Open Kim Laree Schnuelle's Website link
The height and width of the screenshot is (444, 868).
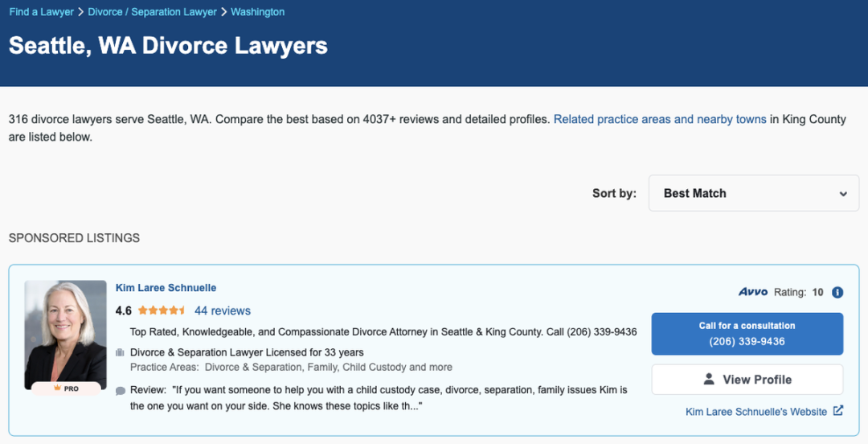[756, 411]
